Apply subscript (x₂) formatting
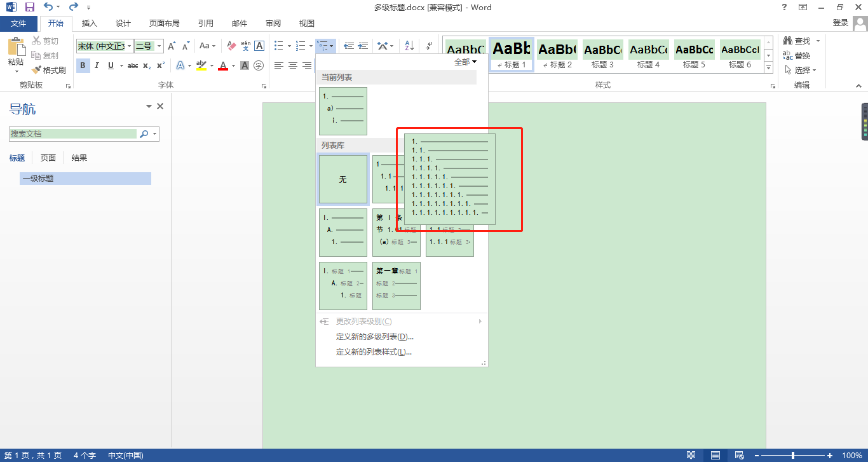The width and height of the screenshot is (868, 462). tap(147, 65)
